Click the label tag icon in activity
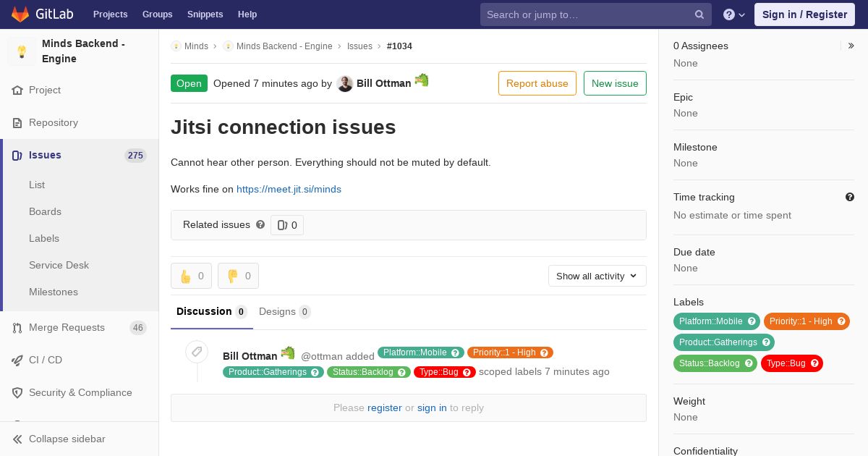The image size is (868, 456). click(197, 352)
